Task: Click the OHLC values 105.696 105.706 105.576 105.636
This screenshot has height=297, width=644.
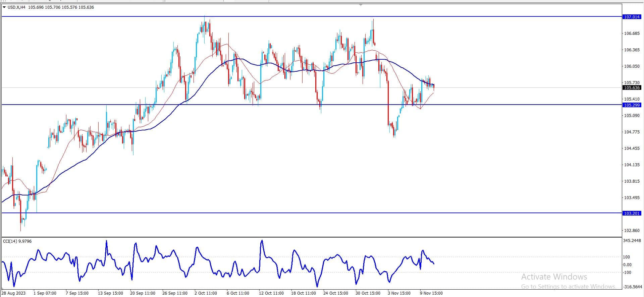Action: coord(61,7)
